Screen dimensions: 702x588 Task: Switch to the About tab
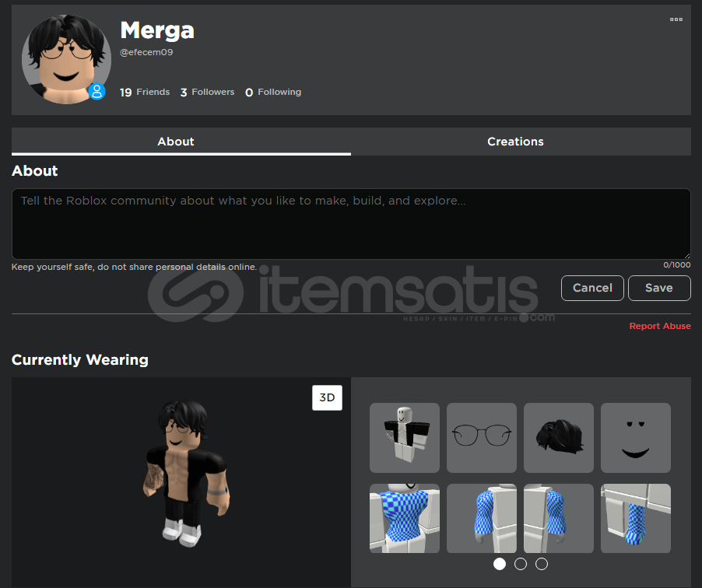[x=181, y=142]
